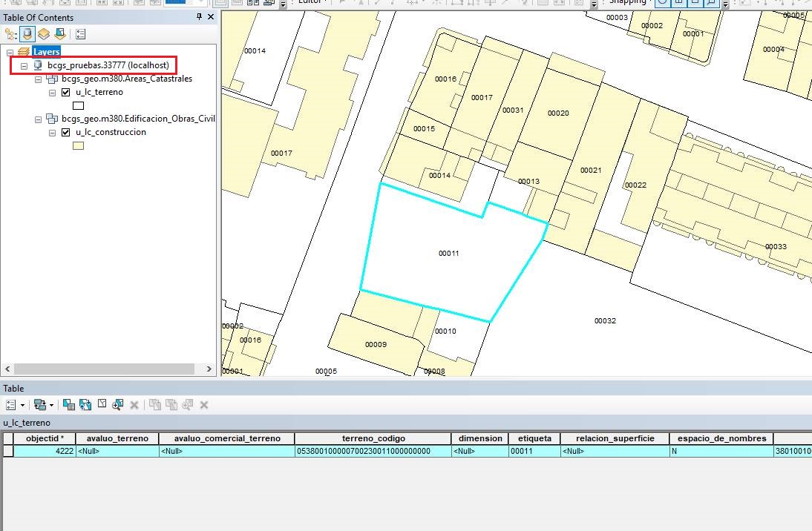Screen dimensions: 812x531
Task: Pin the Table Of Contents panel
Action: (x=199, y=17)
